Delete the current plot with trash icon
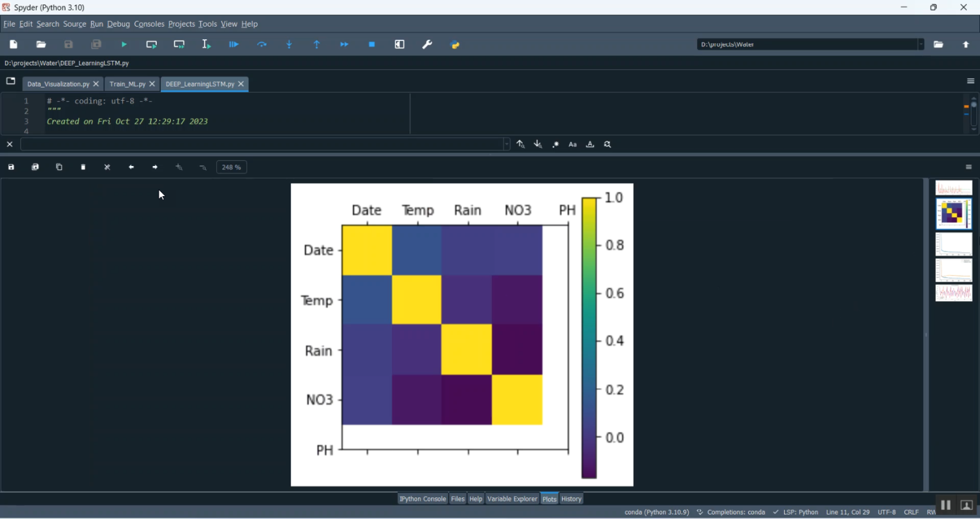The width and height of the screenshot is (980, 519). [84, 167]
